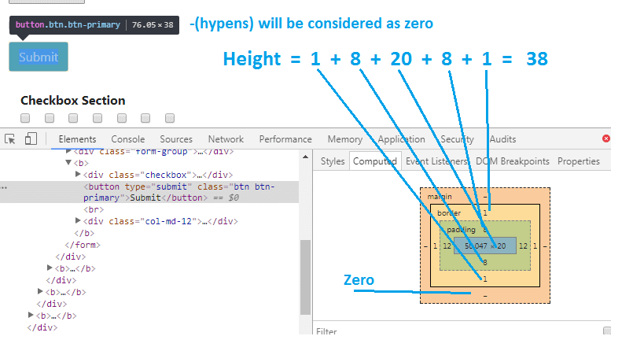The image size is (644, 362).
Task: Toggle the checkbox beside the Filter field
Action: (x=606, y=331)
